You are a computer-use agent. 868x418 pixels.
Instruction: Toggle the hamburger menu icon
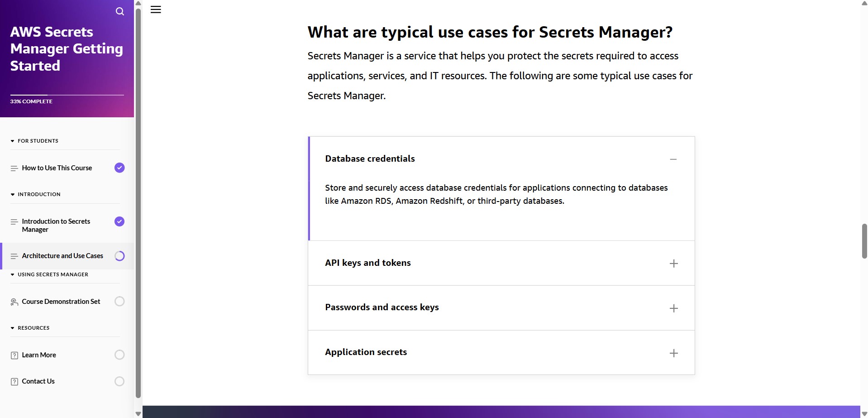click(156, 10)
